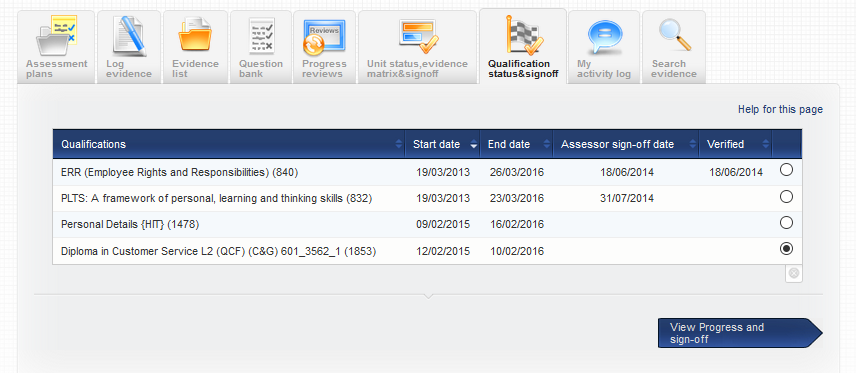The image size is (856, 373).
Task: Select the Diploma in Customer Service row
Action: point(427,251)
